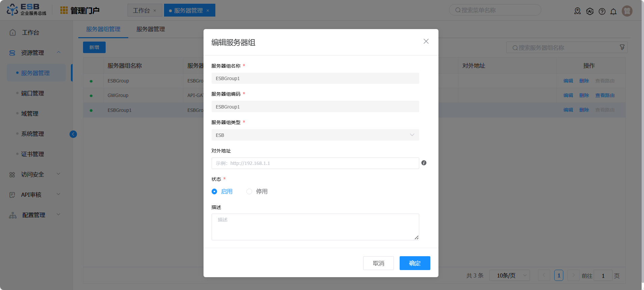Open the 10条/页 page size dropdown
Image resolution: width=644 pixels, height=290 pixels.
pyautogui.click(x=509, y=275)
